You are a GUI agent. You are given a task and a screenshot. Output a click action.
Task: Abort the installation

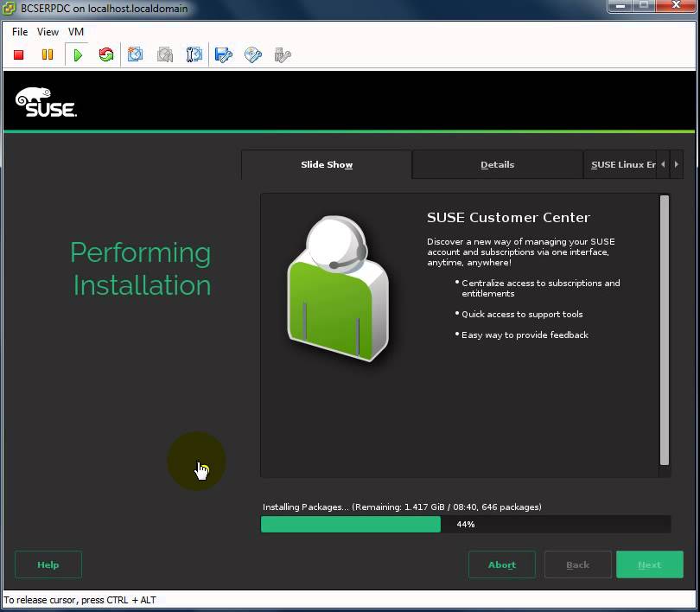tap(502, 564)
